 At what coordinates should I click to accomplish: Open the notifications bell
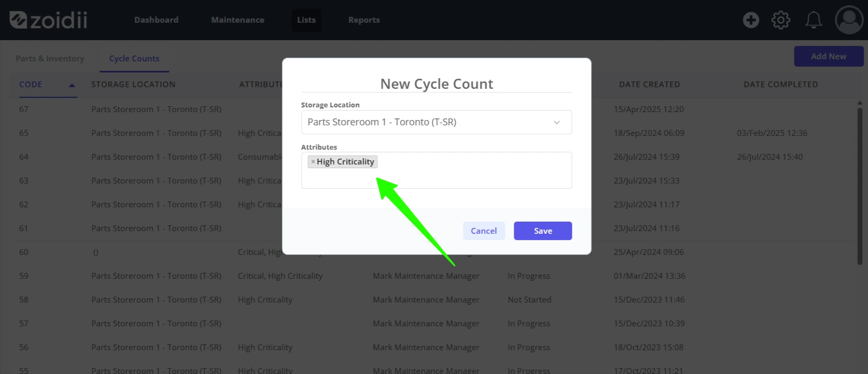[x=813, y=20]
